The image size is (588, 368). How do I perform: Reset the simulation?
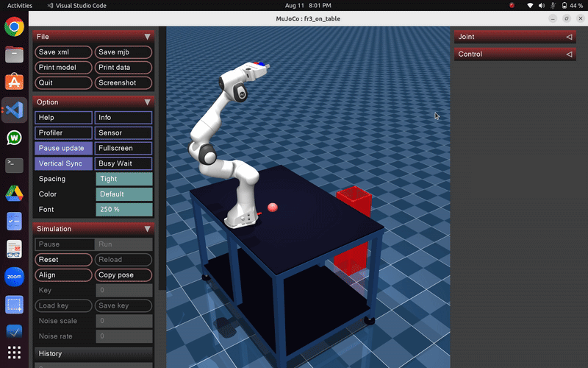point(63,260)
